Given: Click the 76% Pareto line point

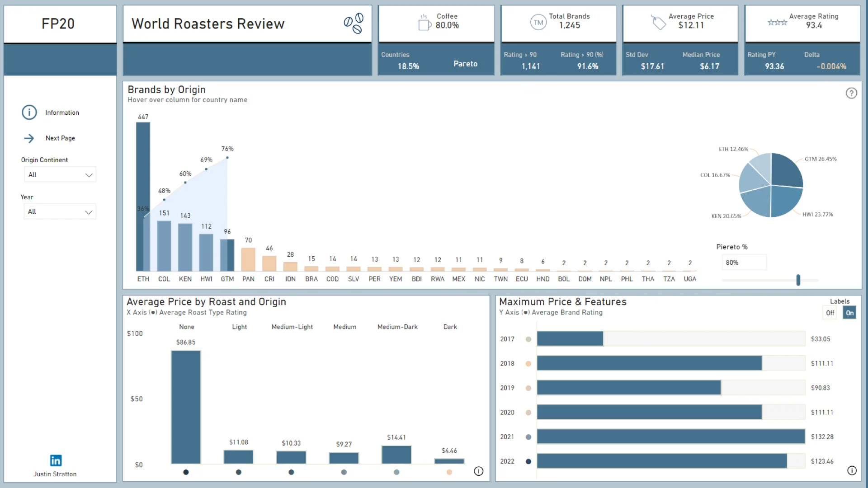Looking at the screenshot, I should pyautogui.click(x=227, y=158).
